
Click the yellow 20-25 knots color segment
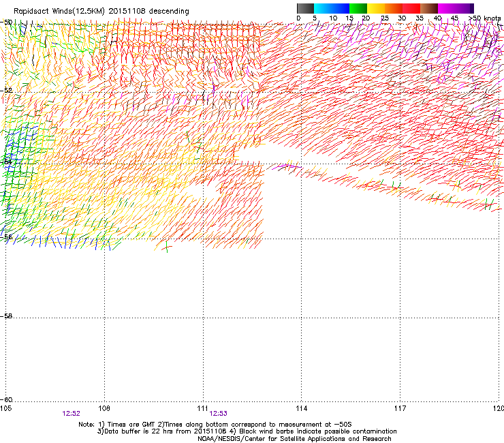click(376, 8)
